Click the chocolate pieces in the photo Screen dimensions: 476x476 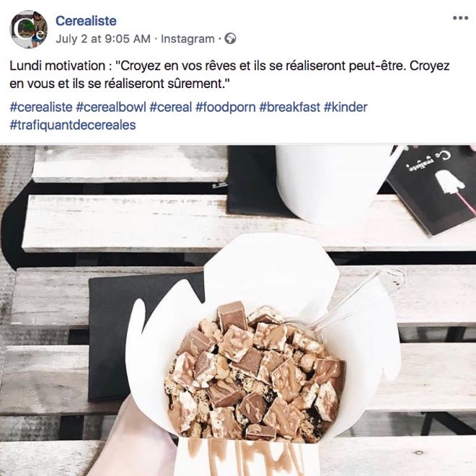pyautogui.click(x=255, y=371)
